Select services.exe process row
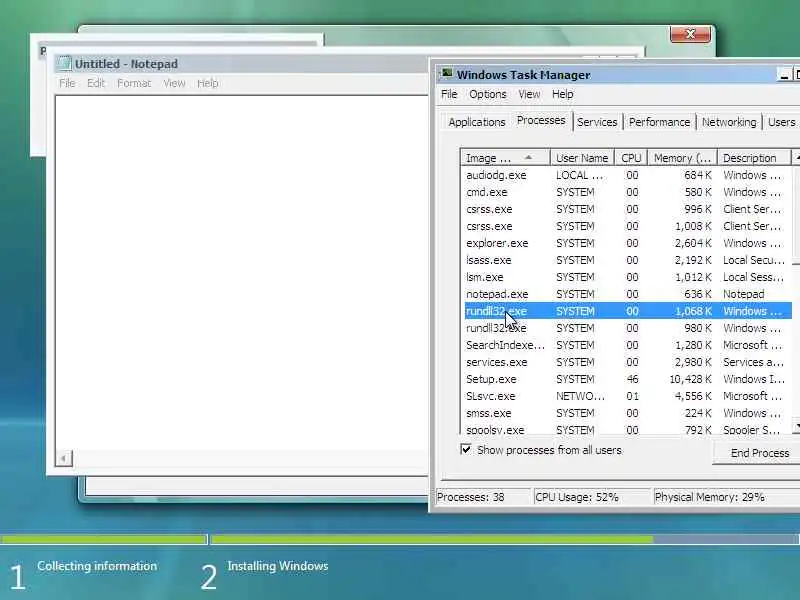Viewport: 800px width, 600px height. (628, 362)
